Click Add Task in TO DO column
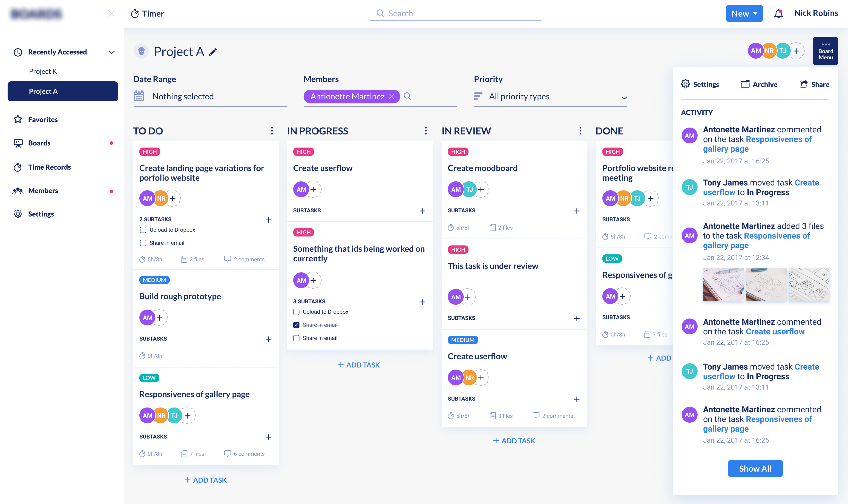Image resolution: width=848 pixels, height=504 pixels. pyautogui.click(x=206, y=479)
